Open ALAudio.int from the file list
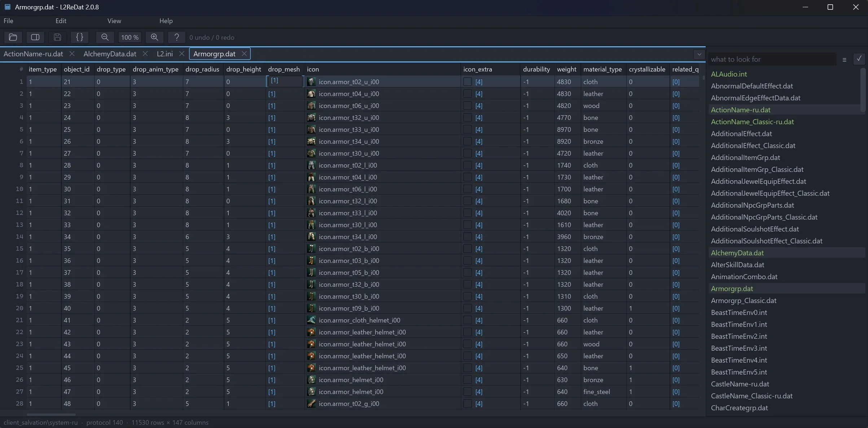 click(729, 74)
